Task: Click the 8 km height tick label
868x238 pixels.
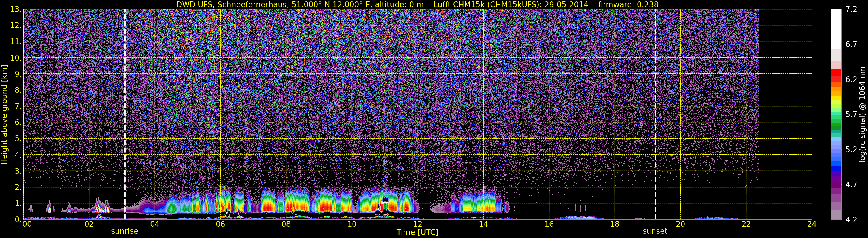Action: click(18, 90)
